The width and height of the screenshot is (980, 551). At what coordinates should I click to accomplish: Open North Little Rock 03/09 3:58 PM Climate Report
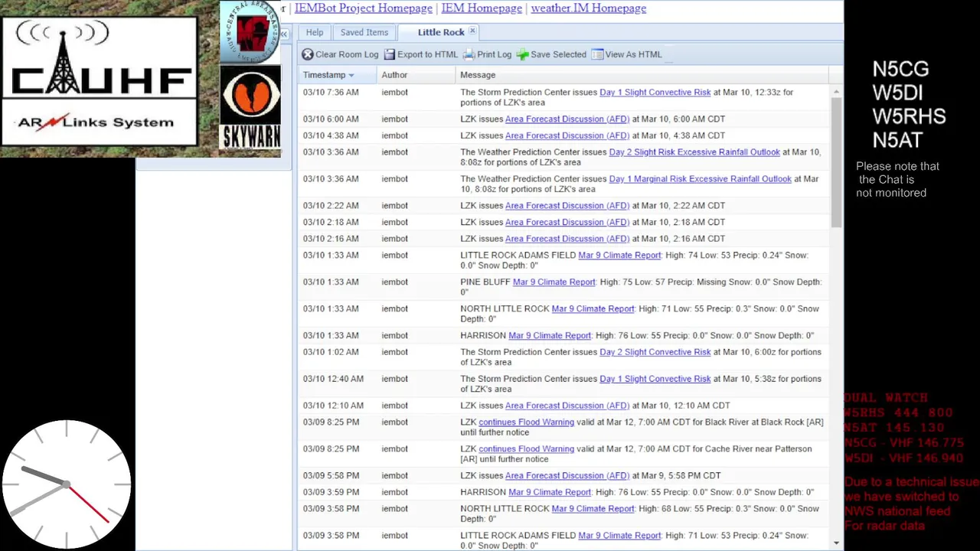click(593, 508)
